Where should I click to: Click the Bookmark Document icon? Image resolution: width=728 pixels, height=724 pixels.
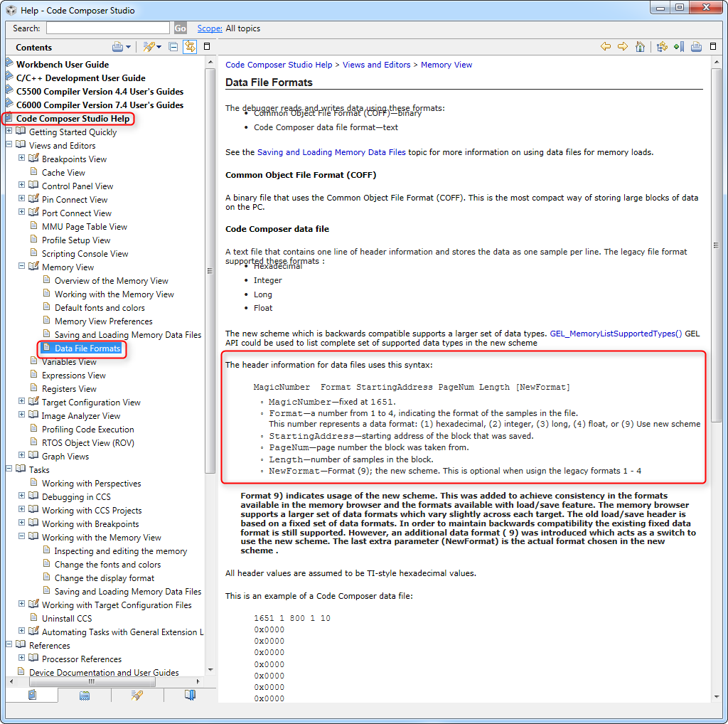(679, 46)
